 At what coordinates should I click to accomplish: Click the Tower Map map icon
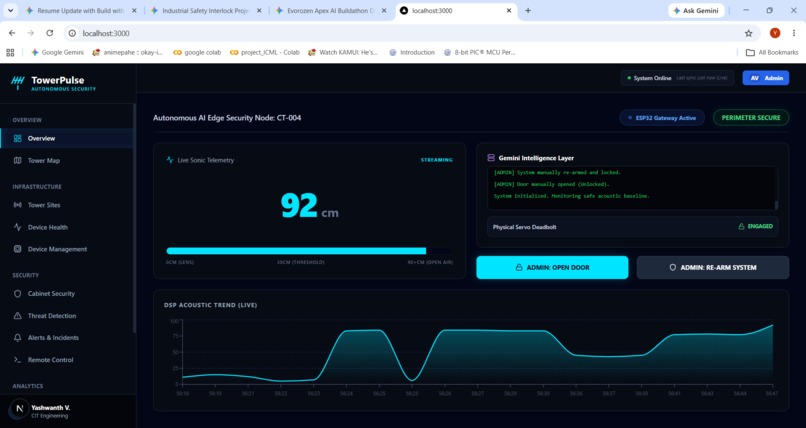tap(17, 160)
